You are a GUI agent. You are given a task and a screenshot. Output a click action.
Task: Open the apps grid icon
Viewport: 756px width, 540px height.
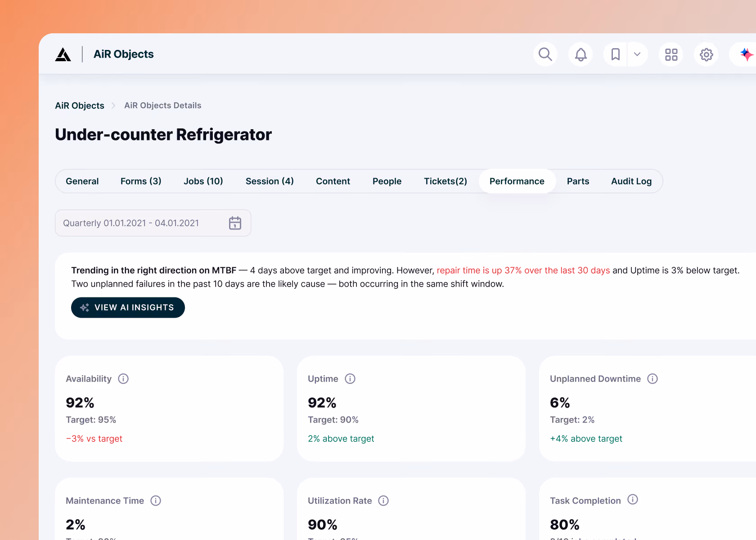(671, 54)
